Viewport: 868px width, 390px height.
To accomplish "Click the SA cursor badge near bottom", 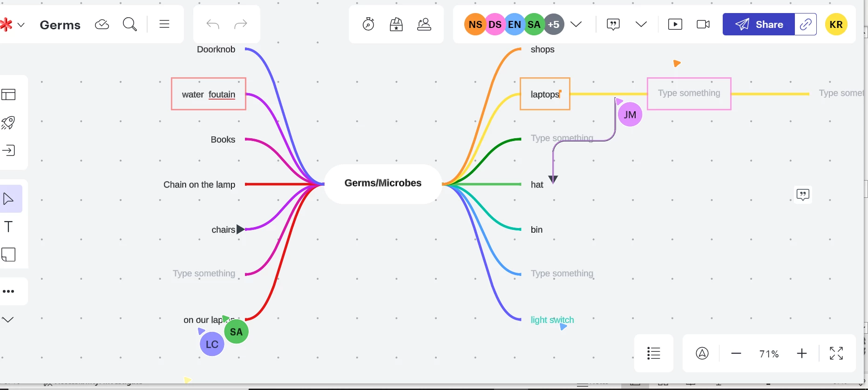I will 236,332.
